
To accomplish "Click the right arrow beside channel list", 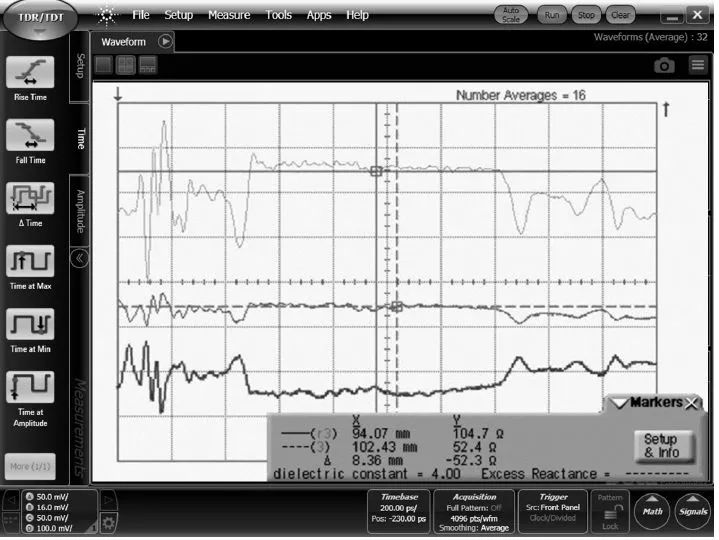I will [108, 500].
